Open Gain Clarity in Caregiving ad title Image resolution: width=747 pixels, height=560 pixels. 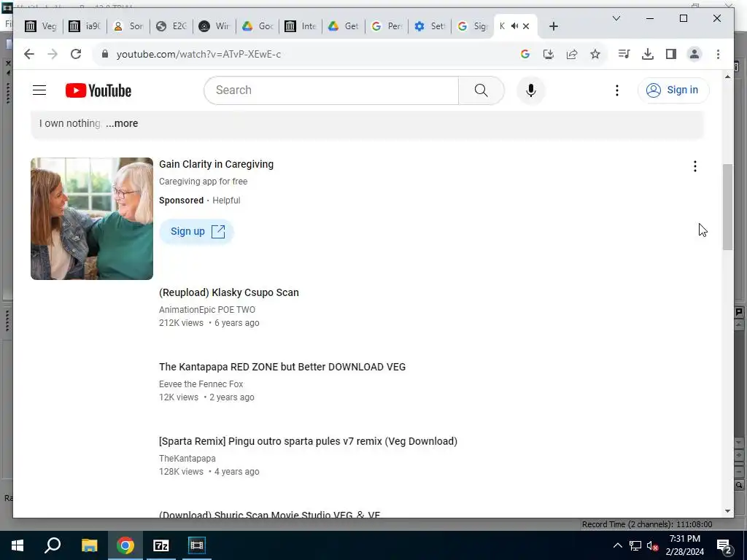(216, 164)
